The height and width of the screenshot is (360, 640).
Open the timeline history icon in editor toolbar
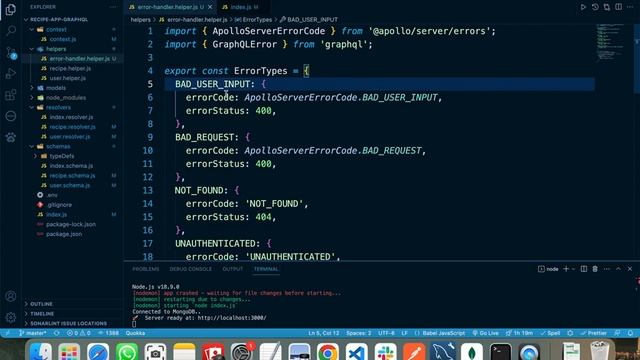[x=595, y=7]
